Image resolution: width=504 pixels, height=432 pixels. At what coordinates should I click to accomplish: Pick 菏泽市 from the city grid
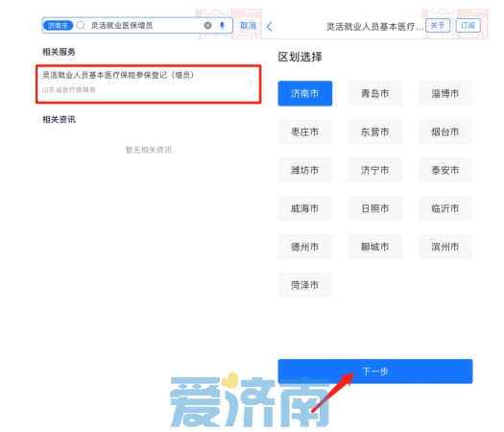click(305, 285)
